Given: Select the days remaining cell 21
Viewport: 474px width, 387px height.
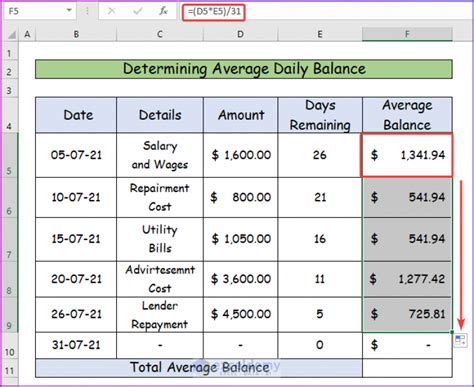Looking at the screenshot, I should click(x=320, y=197).
